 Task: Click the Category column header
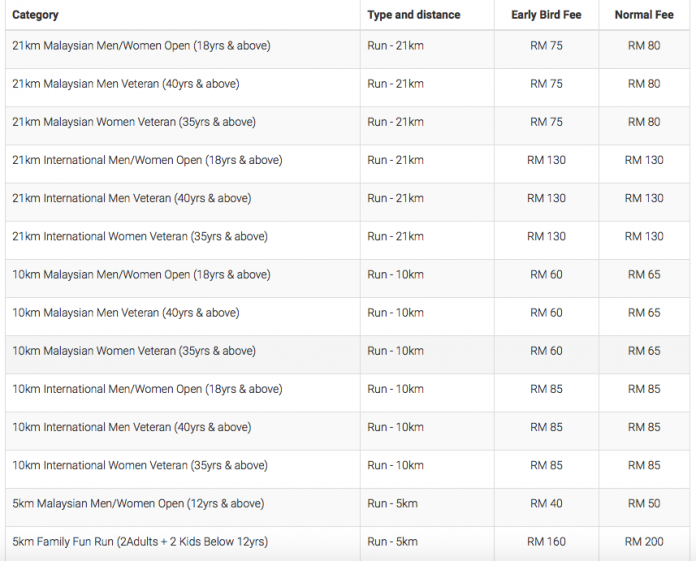pyautogui.click(x=35, y=15)
